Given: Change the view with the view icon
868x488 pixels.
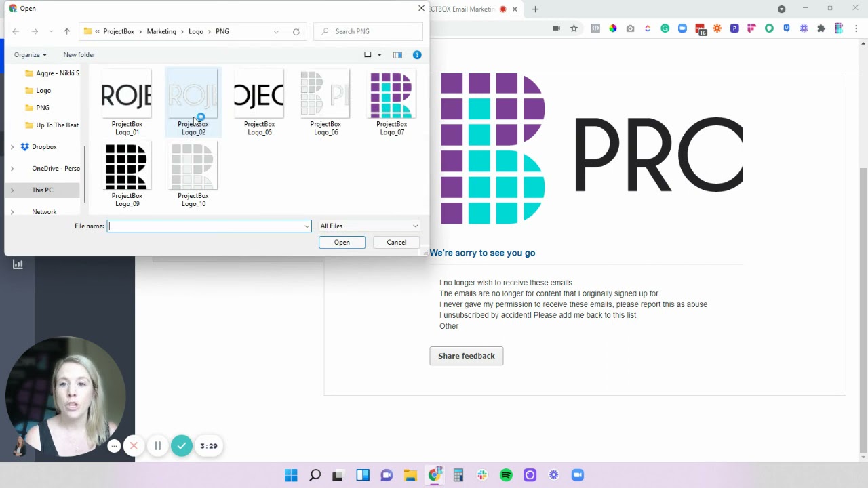Looking at the screenshot, I should (x=368, y=55).
